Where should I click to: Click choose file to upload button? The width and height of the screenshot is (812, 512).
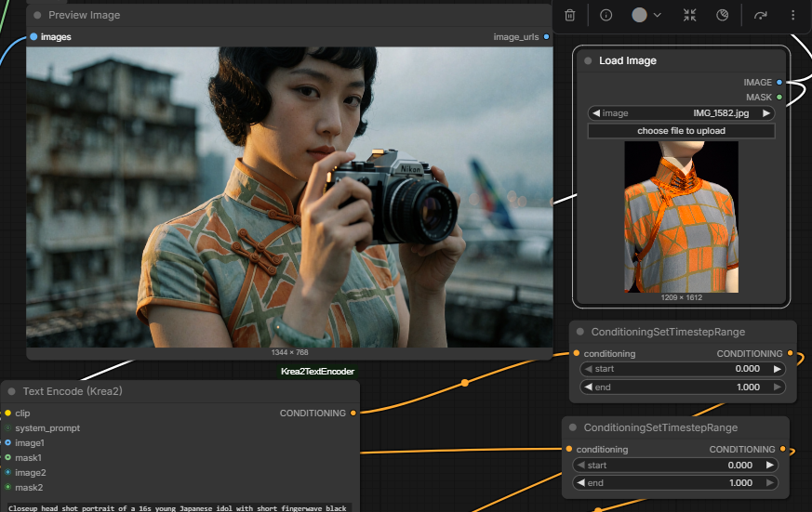click(681, 131)
